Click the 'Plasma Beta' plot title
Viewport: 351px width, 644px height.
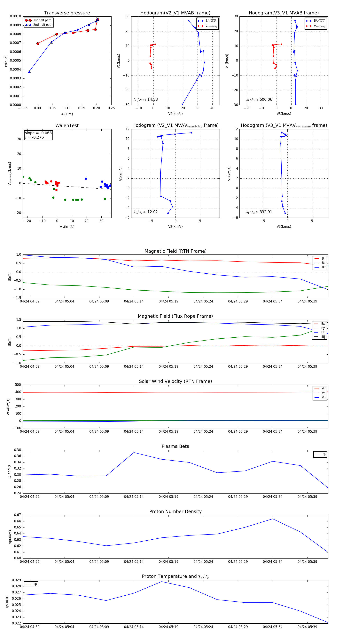point(175,446)
